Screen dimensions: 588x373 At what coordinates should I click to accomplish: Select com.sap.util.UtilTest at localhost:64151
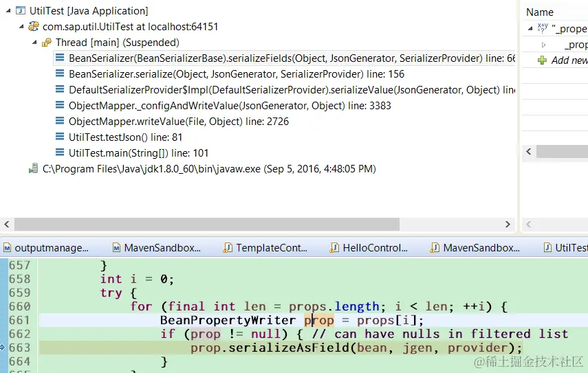pos(131,27)
